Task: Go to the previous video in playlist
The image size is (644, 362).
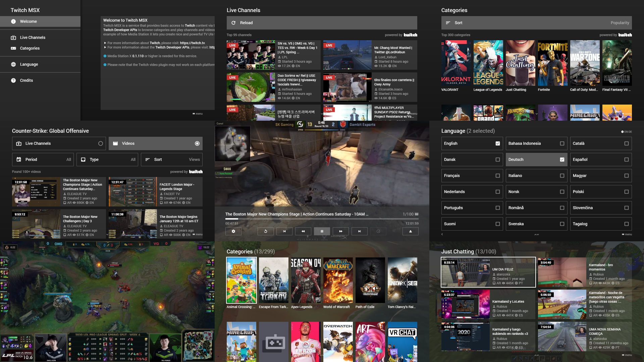Action: click(284, 231)
